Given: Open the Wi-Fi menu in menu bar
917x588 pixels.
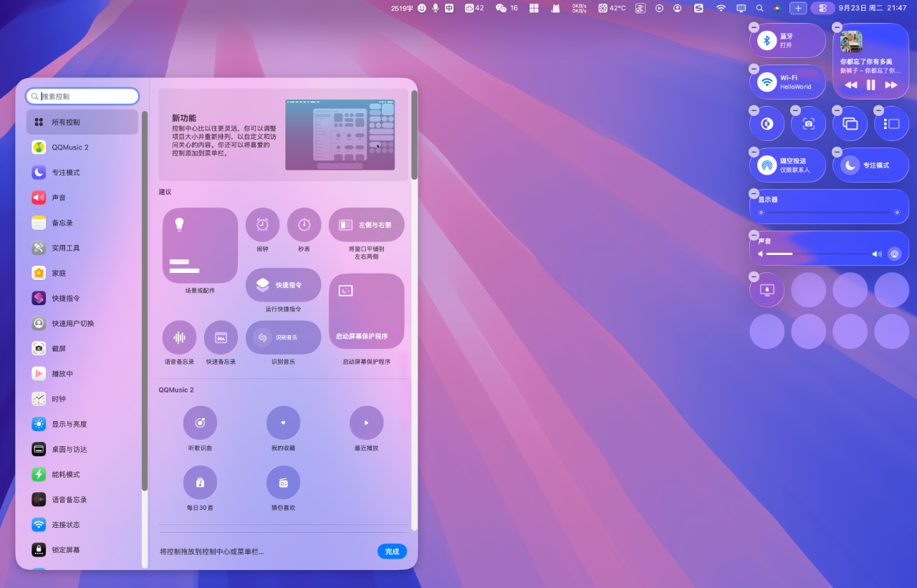Looking at the screenshot, I should [x=721, y=8].
